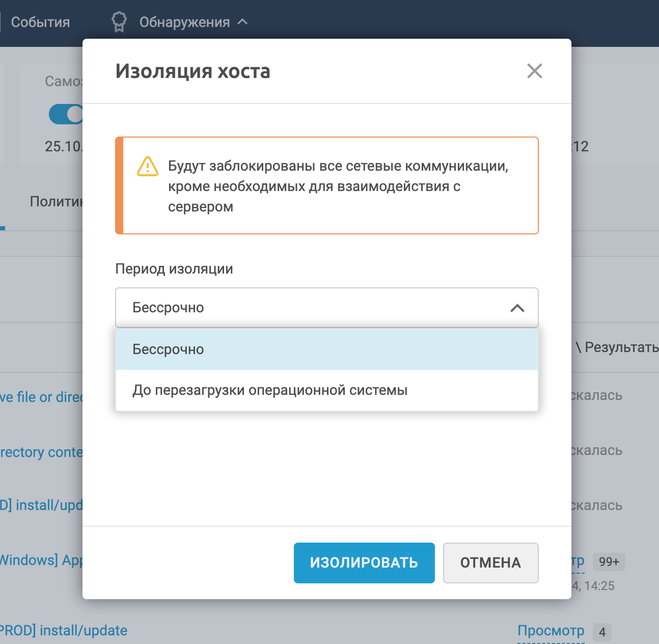This screenshot has height=644, width=659.
Task: Open the События menu item
Action: click(x=40, y=22)
